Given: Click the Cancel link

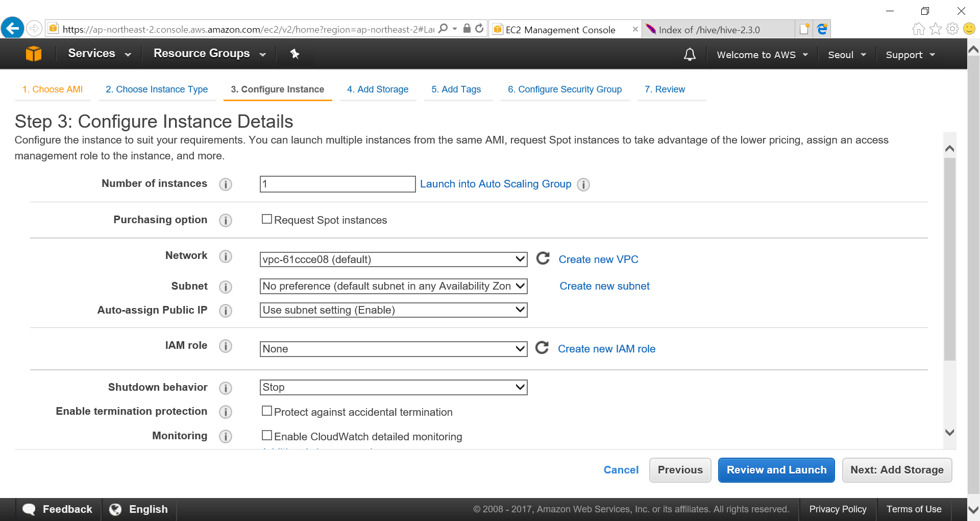Looking at the screenshot, I should coord(621,470).
